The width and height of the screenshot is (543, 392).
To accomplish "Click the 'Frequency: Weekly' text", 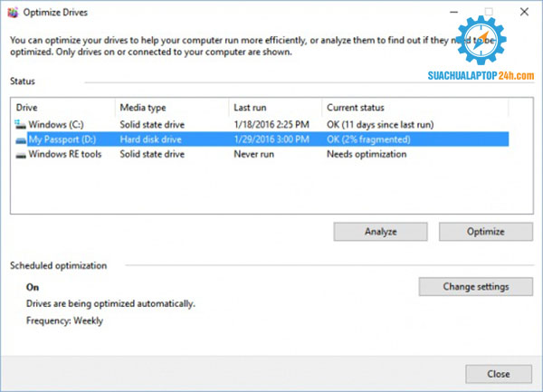I will coord(64,321).
